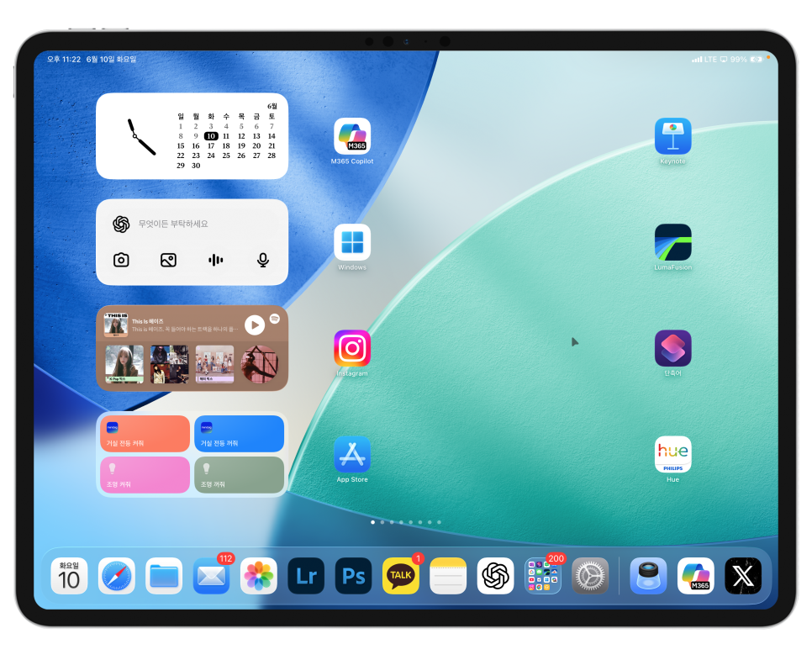Tap the home screen page indicator dots
Screen dimensions: 812x660
pos(406,522)
